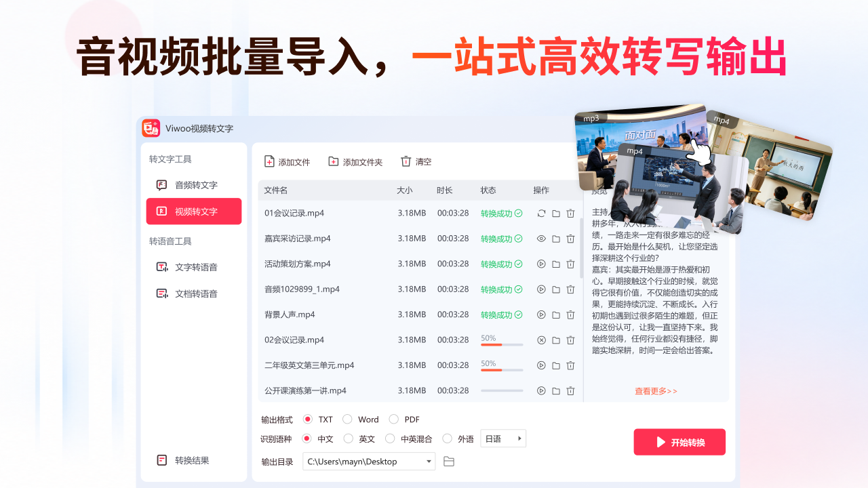The width and height of the screenshot is (868, 488).
Task: Select the Word output format
Action: coord(347,420)
